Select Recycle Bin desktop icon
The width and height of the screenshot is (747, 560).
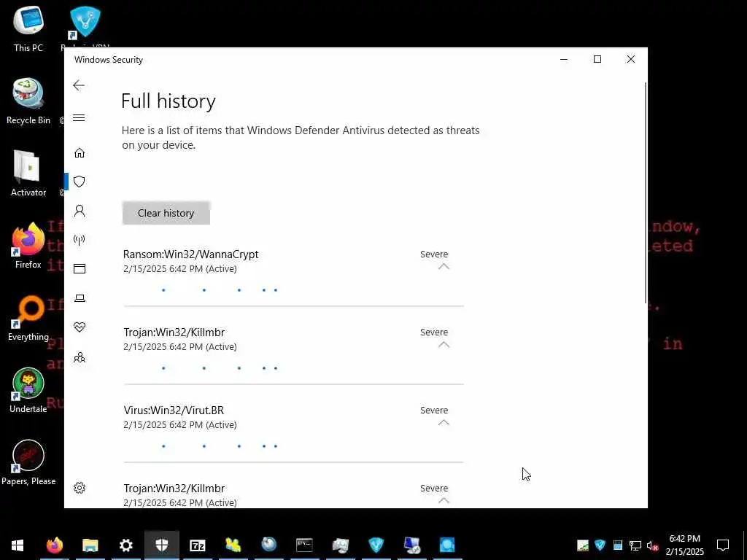[x=28, y=101]
